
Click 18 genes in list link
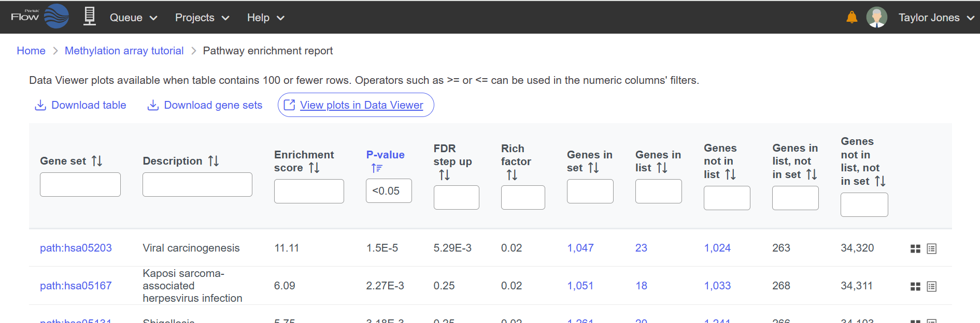[641, 286]
